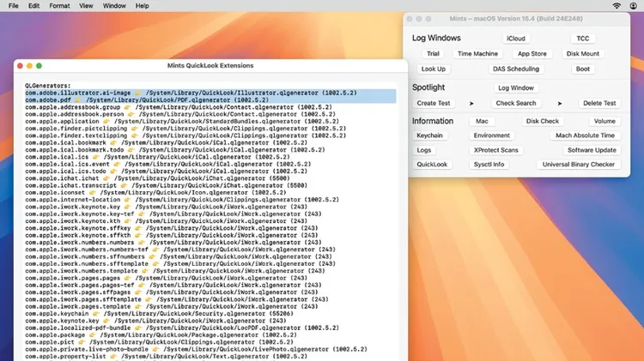Open the Spotlight Log Window button
Viewport: 644px width, 361px height.
click(516, 87)
